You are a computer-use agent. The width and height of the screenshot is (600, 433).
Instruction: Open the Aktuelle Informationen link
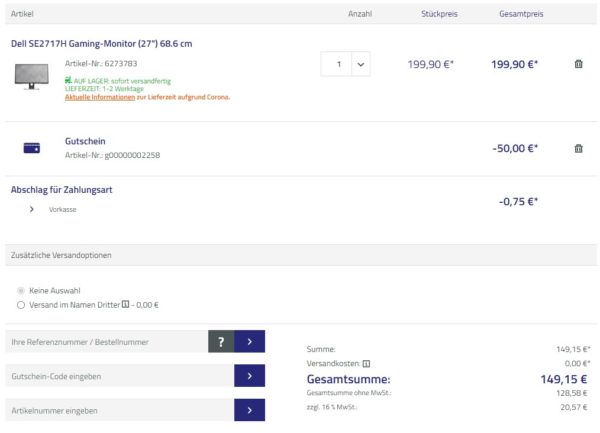tap(100, 97)
